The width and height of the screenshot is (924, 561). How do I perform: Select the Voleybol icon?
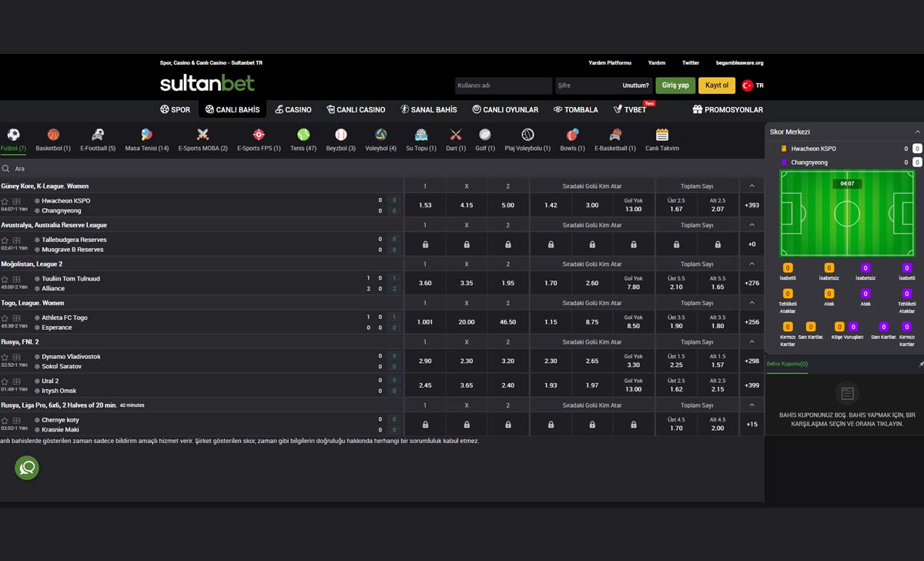[381, 134]
